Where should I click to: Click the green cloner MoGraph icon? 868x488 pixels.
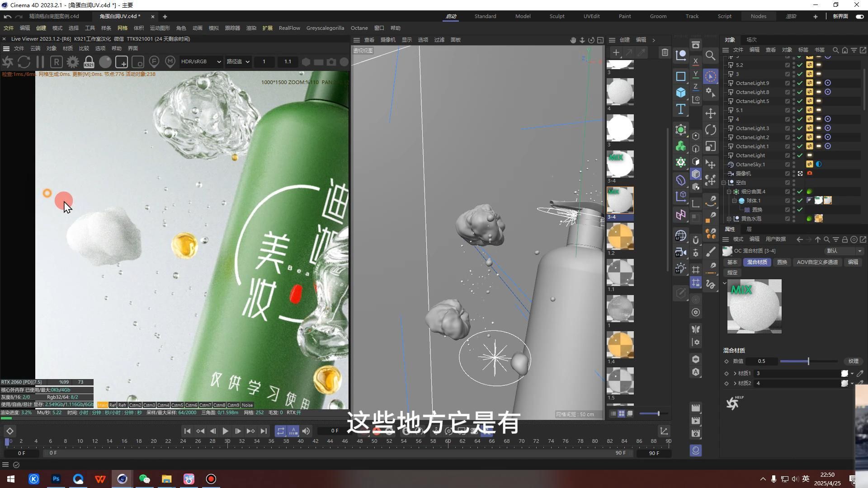681,146
